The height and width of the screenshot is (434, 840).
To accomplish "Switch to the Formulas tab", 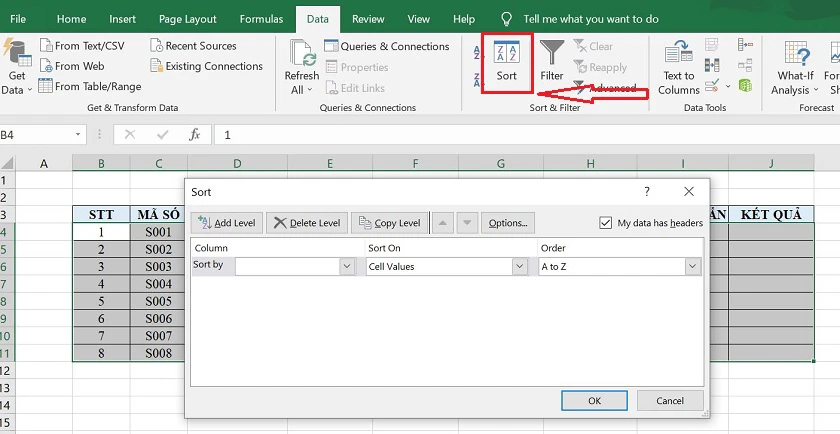I will click(x=261, y=19).
